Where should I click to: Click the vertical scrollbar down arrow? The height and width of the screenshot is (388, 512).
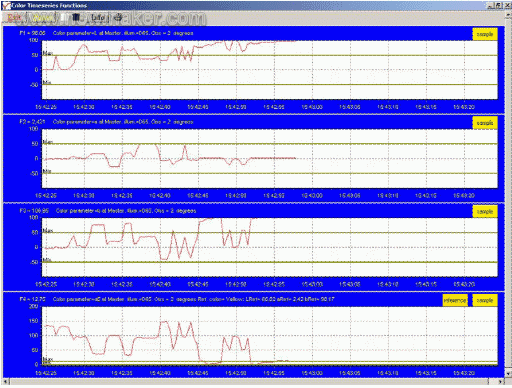pyautogui.click(x=508, y=374)
